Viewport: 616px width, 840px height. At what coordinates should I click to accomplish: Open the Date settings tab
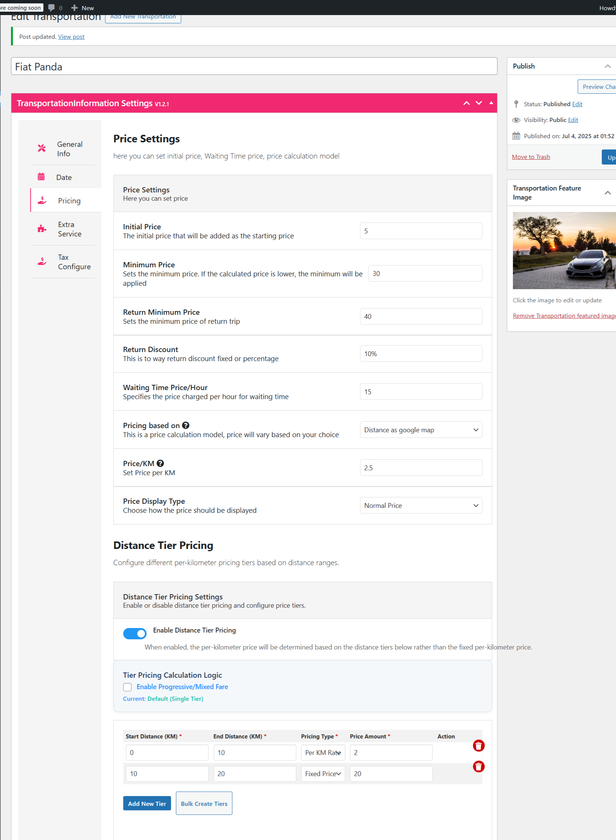pos(66,177)
